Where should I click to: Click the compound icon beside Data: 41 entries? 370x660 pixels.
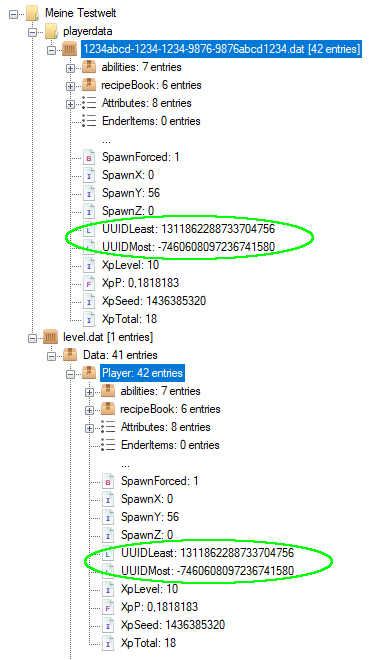coord(69,356)
